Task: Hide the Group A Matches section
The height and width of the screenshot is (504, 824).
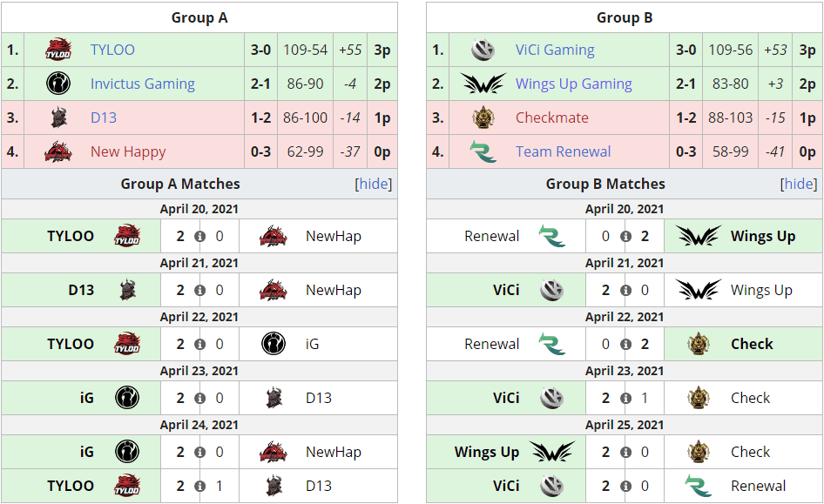Action: tap(374, 184)
